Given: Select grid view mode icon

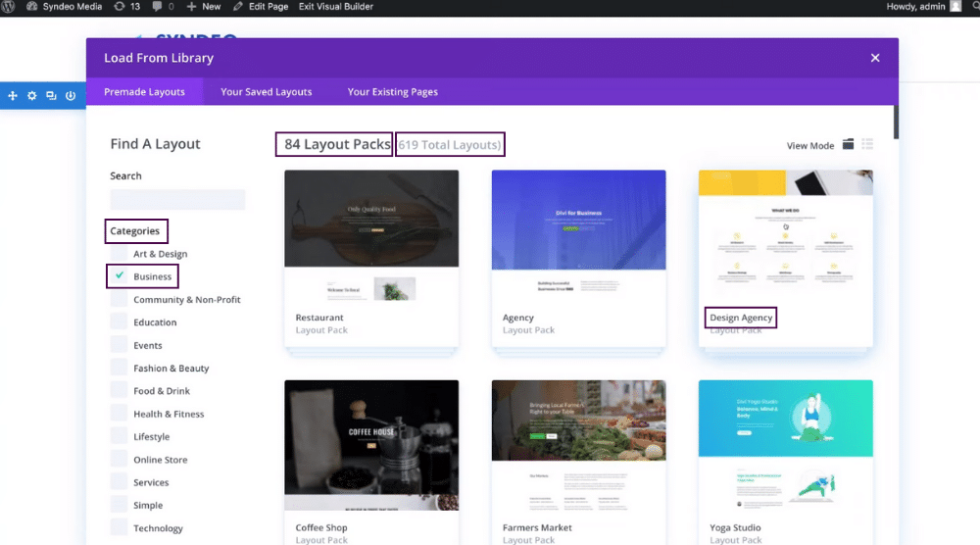Looking at the screenshot, I should click(848, 144).
